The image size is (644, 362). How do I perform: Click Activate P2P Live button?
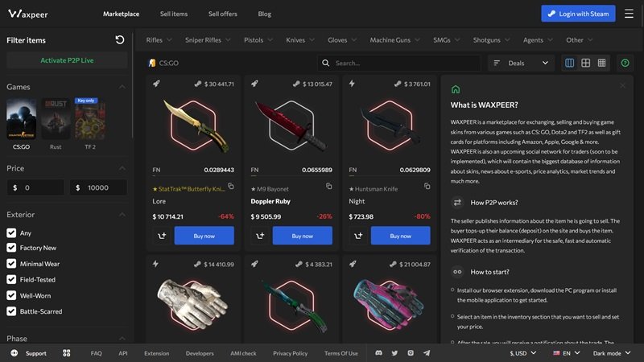tap(67, 60)
